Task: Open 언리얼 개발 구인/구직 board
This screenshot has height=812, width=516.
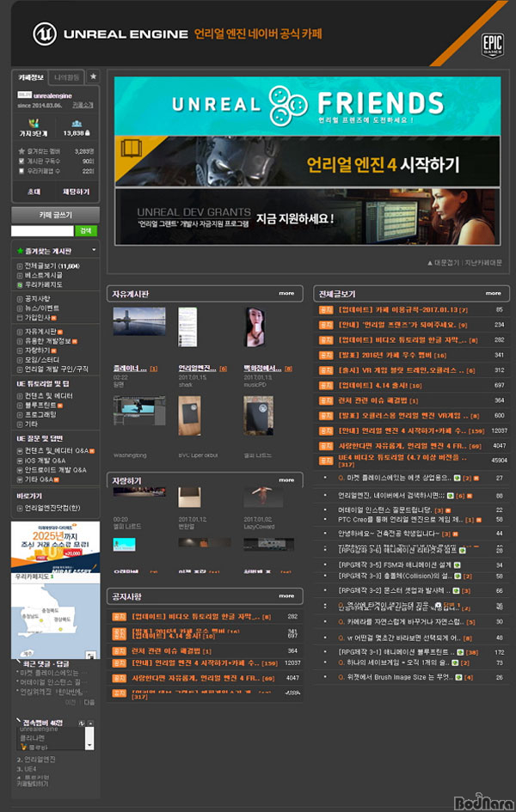Action: pos(57,369)
